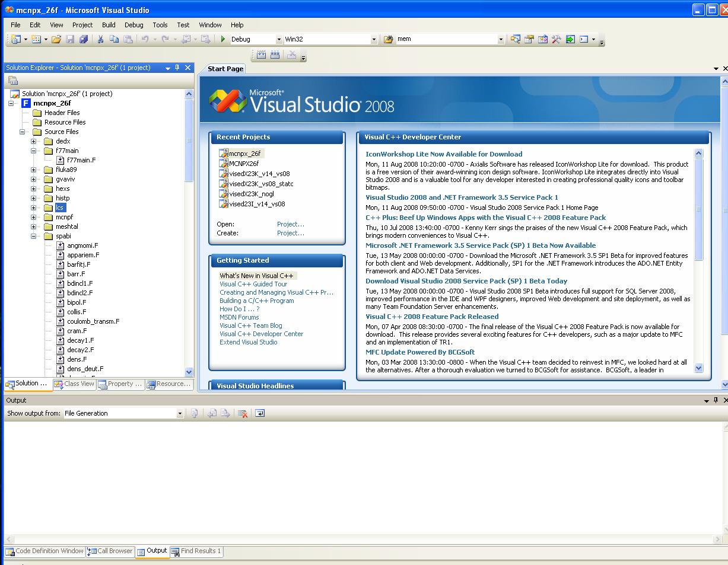The height and width of the screenshot is (565, 728).
Task: Switch to the Class View tab
Action: coord(74,384)
